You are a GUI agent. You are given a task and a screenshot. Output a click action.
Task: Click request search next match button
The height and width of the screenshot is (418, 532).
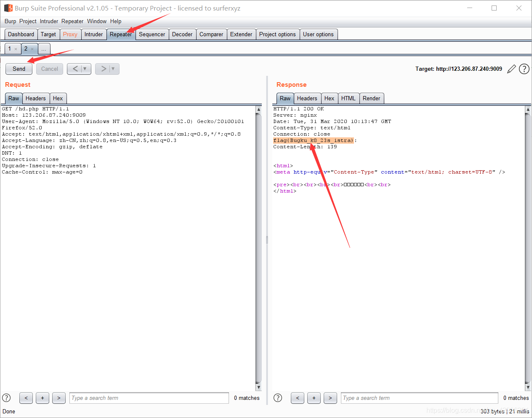click(59, 398)
